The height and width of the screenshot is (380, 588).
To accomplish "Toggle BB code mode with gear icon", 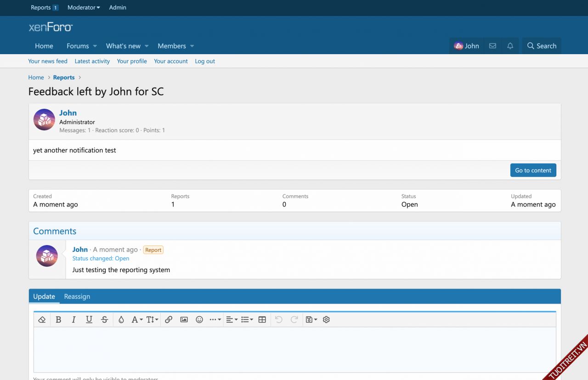I will pyautogui.click(x=326, y=319).
